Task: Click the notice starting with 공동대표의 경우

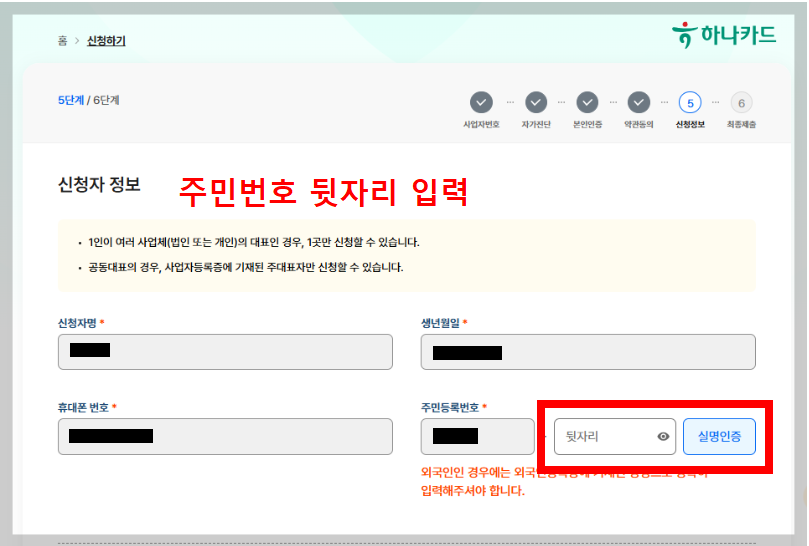Action: pos(246,267)
